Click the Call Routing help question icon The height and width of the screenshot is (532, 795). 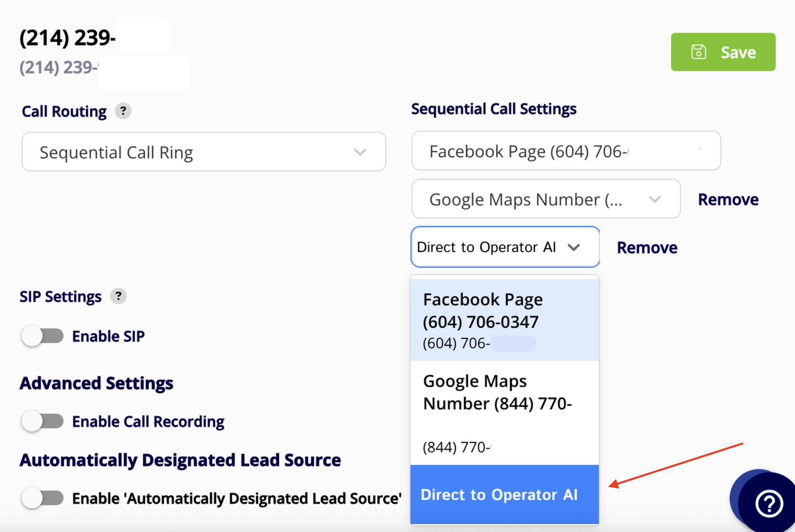(x=123, y=111)
